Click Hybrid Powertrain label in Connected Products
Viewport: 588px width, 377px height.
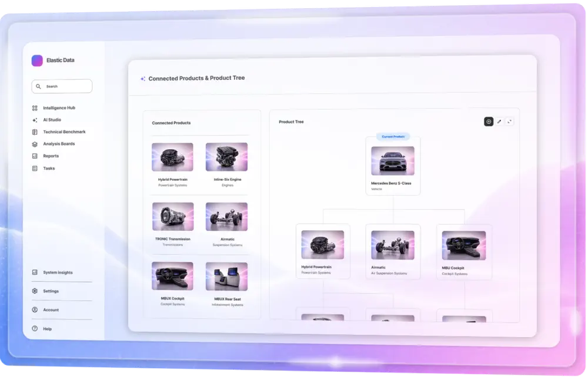tap(172, 179)
